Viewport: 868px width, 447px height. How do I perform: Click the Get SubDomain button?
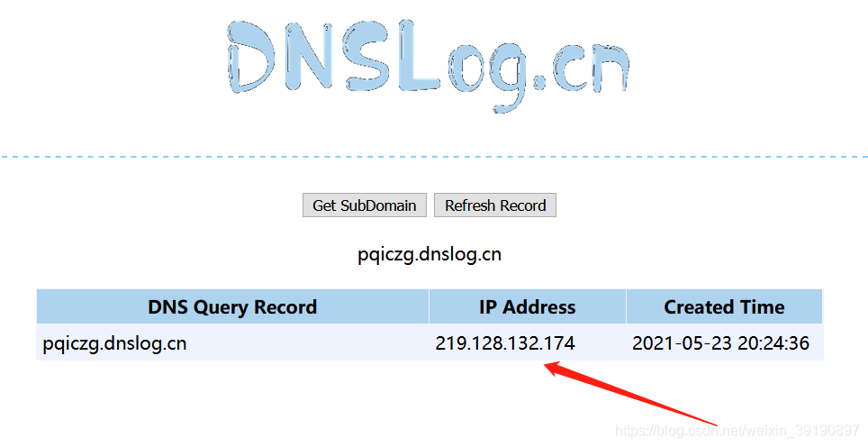tap(365, 205)
